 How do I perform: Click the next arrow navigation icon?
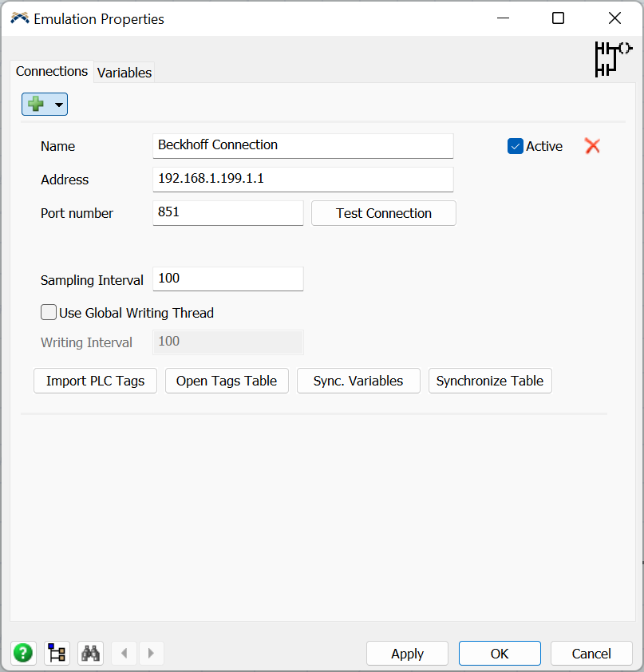click(152, 653)
